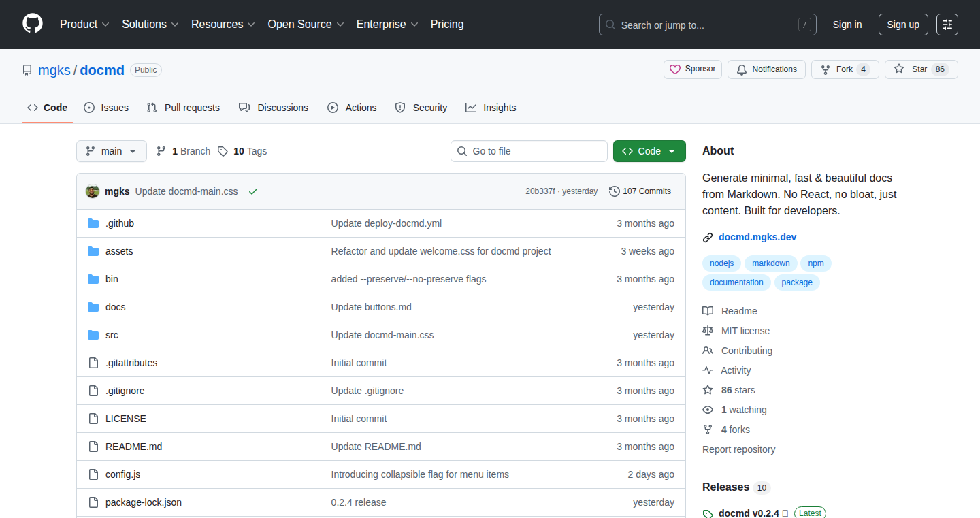
Task: Open the GitHub logo homepage
Action: click(33, 25)
